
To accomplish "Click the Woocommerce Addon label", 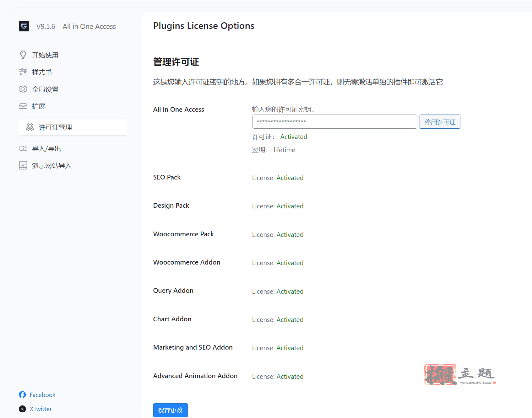I will pyautogui.click(x=187, y=262).
